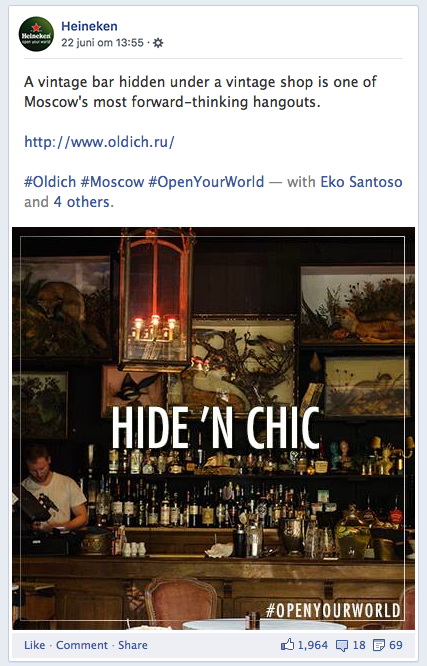The image size is (427, 666).
Task: Share the Heineken post
Action: tap(133, 645)
